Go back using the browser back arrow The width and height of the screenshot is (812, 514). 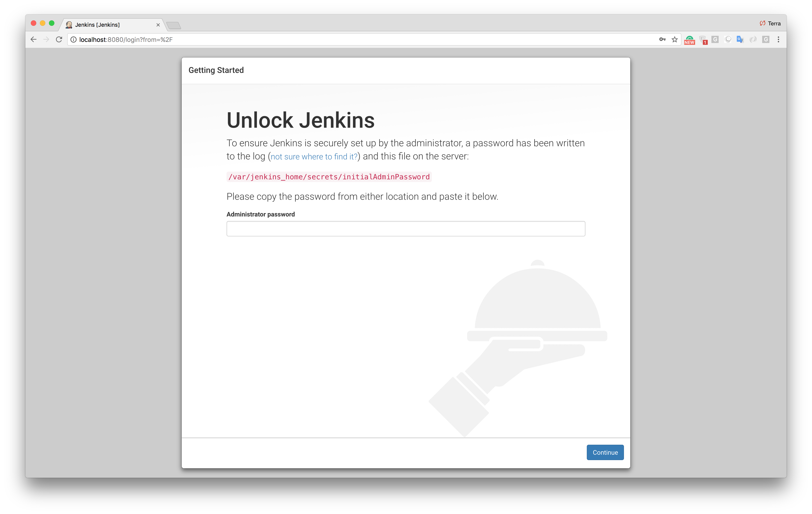tap(33, 39)
